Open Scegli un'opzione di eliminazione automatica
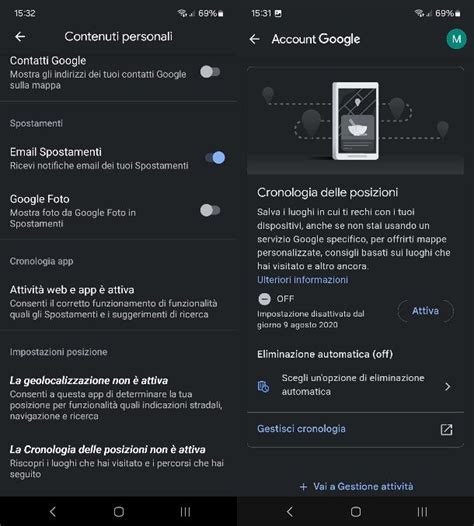Viewport: 474px width, 526px height. (355, 385)
